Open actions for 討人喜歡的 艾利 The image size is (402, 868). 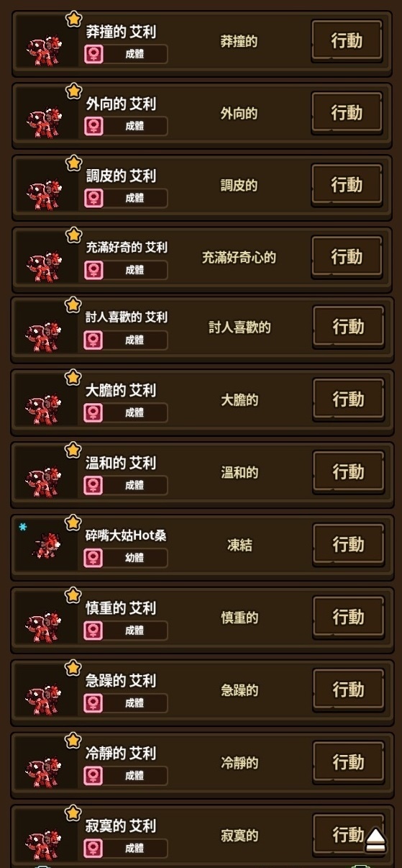click(x=348, y=327)
